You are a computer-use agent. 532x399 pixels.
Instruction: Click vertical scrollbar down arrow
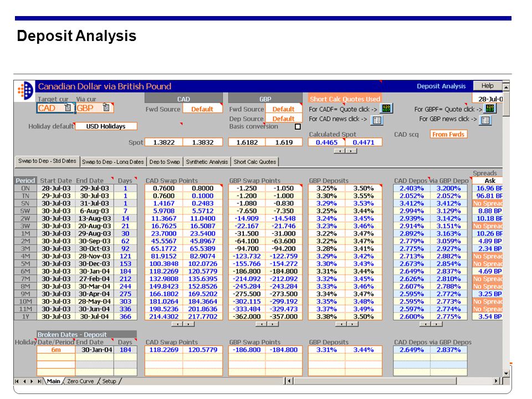click(506, 373)
